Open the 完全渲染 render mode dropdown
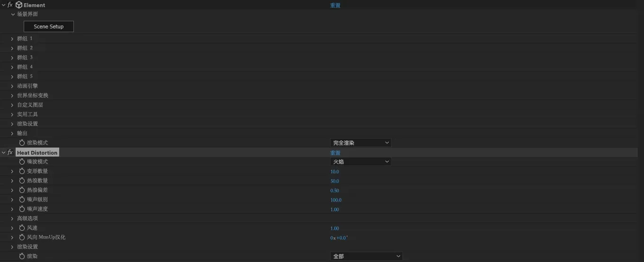The height and width of the screenshot is (262, 644). pyautogui.click(x=361, y=143)
